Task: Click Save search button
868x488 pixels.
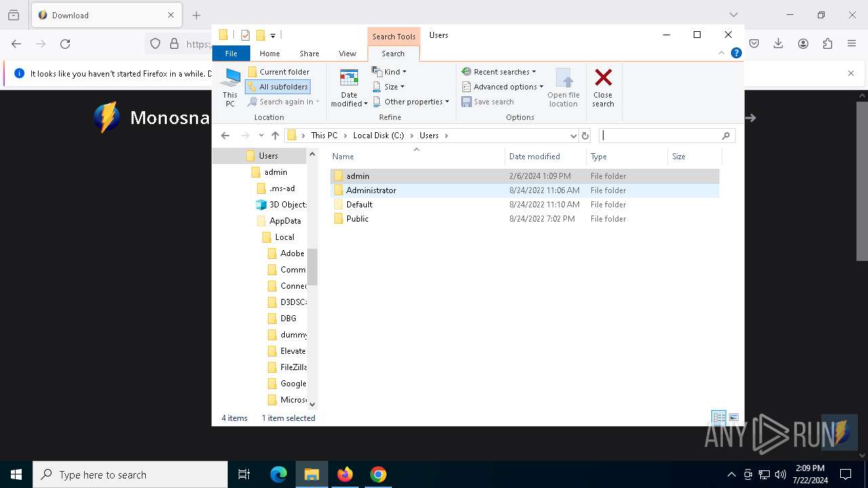Action: click(488, 102)
